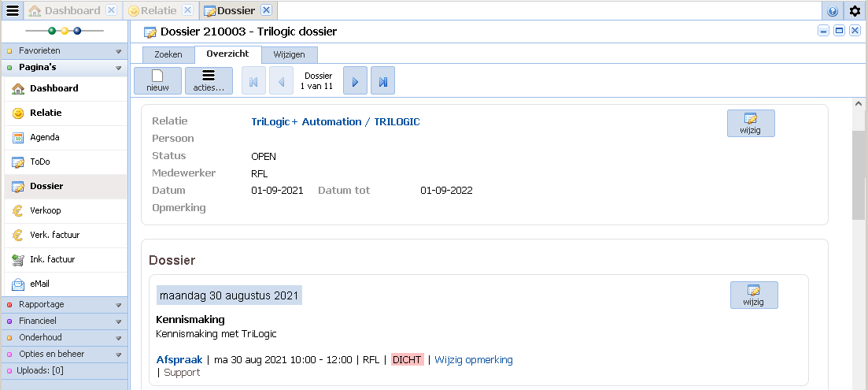Open Ink. factuur page in sidebar
This screenshot has height=390, width=868.
(x=53, y=259)
